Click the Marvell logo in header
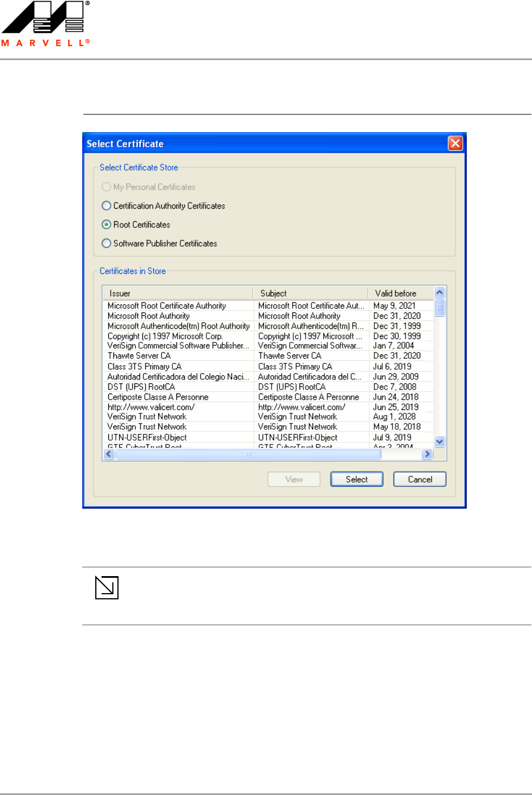The height and width of the screenshot is (795, 532). point(45,24)
